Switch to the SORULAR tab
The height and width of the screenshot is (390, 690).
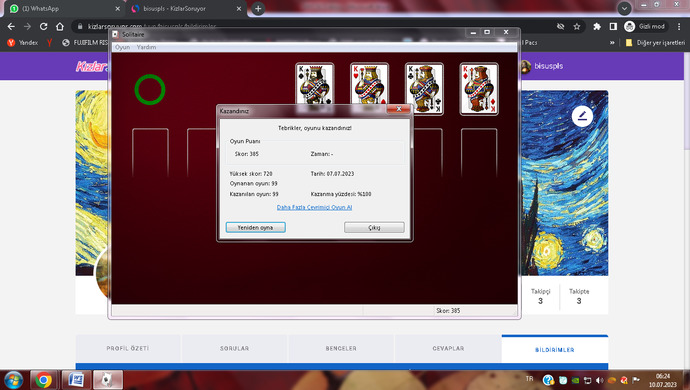coord(235,348)
